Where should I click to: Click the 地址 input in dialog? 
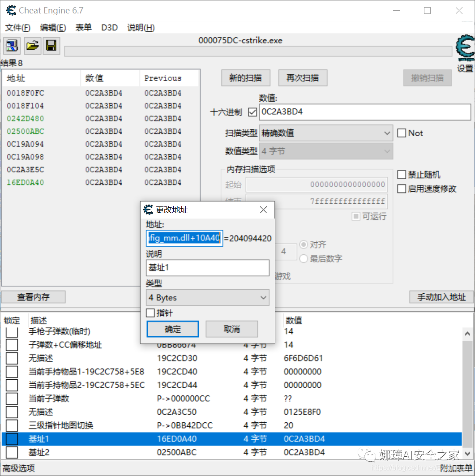pyautogui.click(x=184, y=238)
